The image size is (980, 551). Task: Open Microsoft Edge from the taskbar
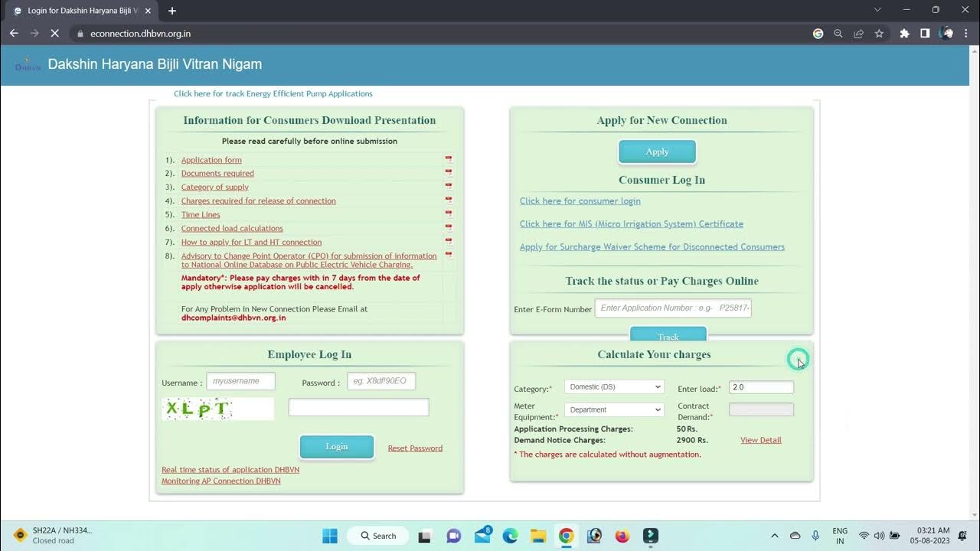click(x=511, y=536)
